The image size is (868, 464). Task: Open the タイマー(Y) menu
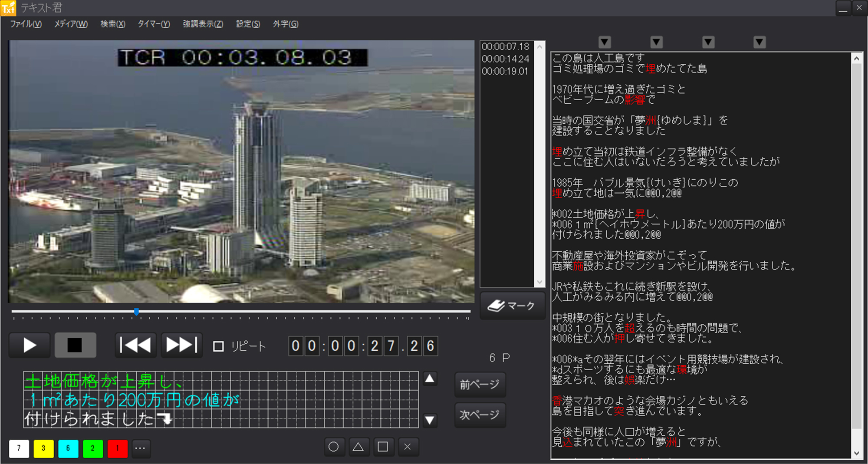coord(154,24)
